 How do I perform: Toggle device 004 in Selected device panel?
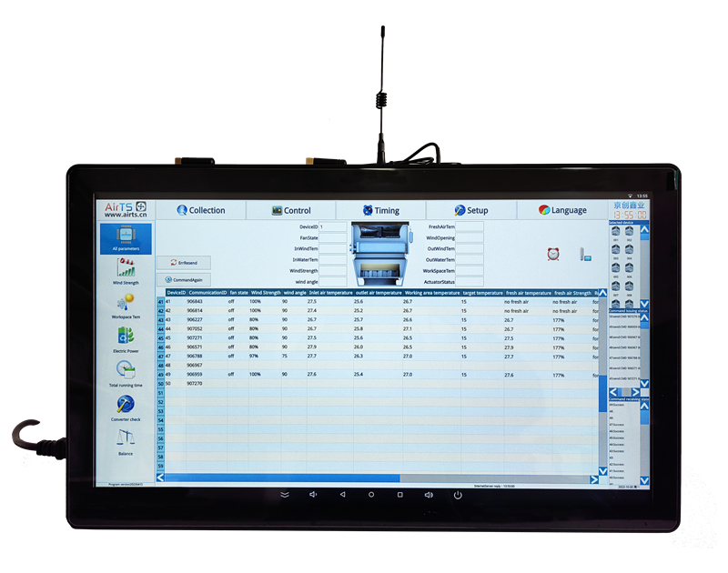coord(630,251)
